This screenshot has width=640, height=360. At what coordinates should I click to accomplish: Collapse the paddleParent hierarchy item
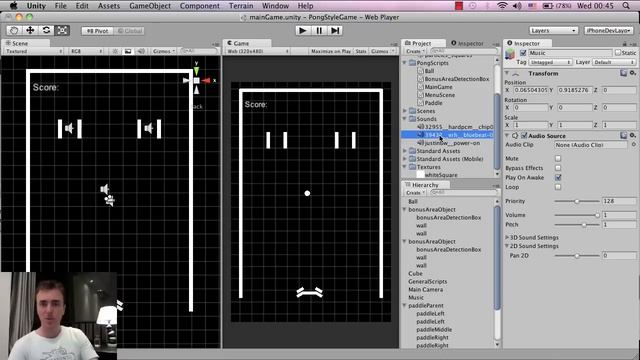pyautogui.click(x=405, y=305)
